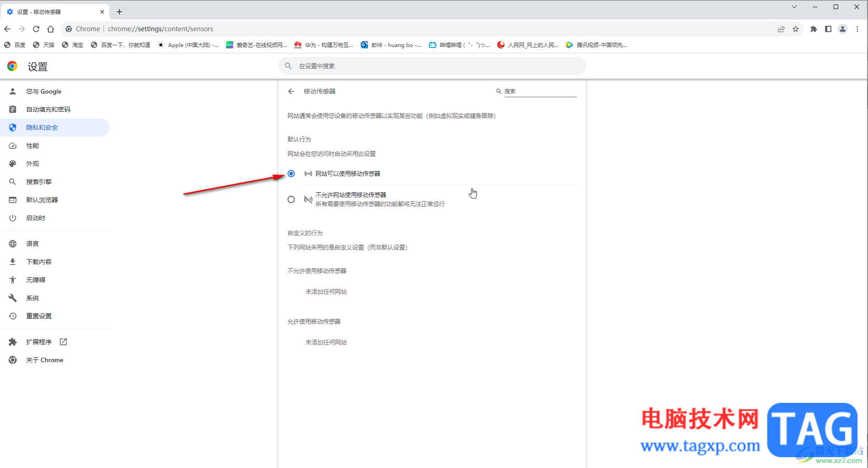Open 哔哩哔哩 bookmark
Screen dimensions: 868x468
click(459, 45)
